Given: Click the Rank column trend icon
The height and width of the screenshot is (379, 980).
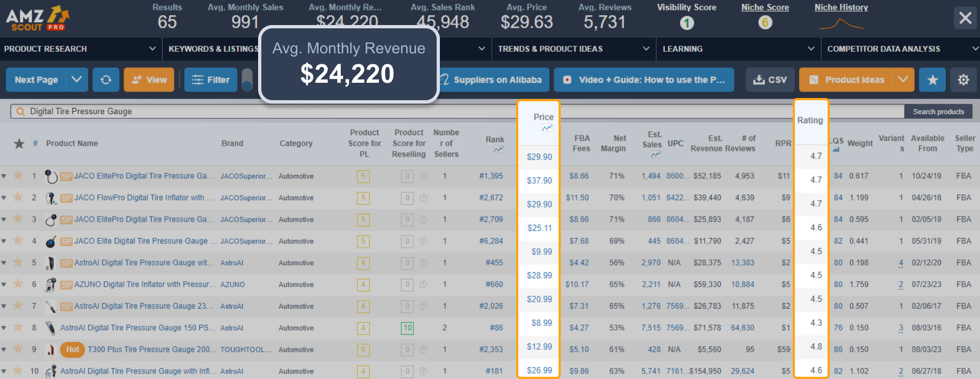Looking at the screenshot, I should (x=499, y=150).
